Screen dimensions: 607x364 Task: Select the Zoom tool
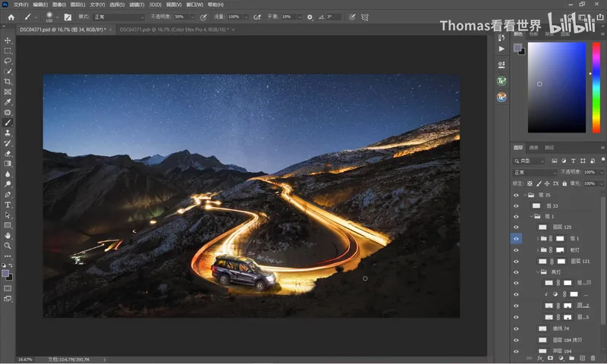coord(8,246)
